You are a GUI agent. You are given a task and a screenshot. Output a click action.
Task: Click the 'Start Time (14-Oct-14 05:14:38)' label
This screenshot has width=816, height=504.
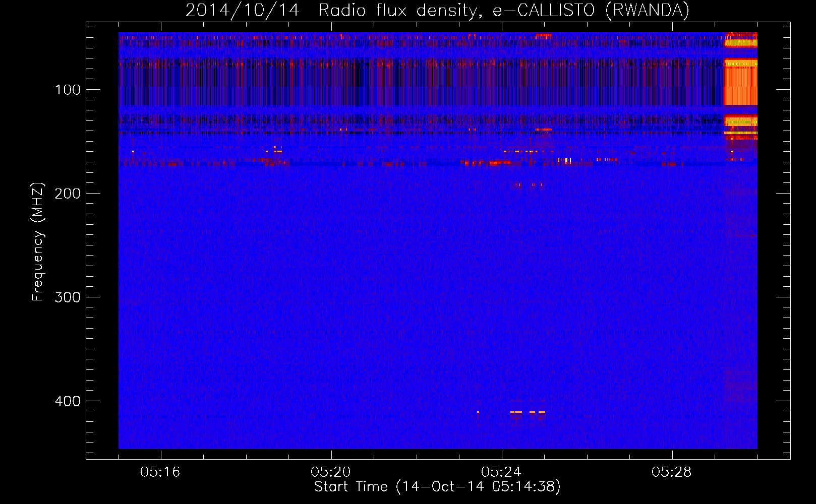pos(437,487)
